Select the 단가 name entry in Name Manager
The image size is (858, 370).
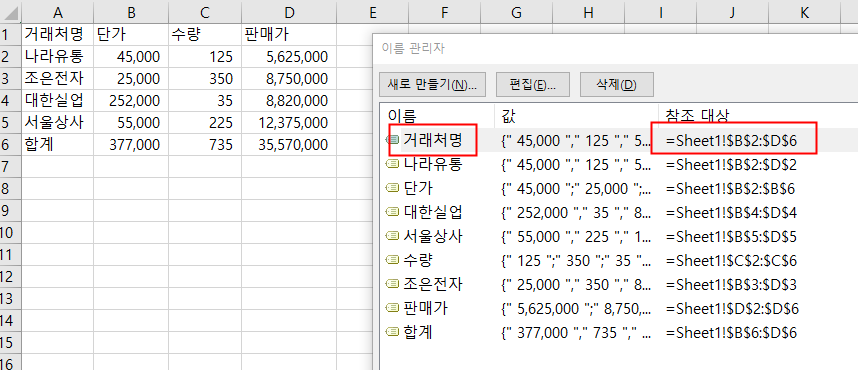[418, 188]
